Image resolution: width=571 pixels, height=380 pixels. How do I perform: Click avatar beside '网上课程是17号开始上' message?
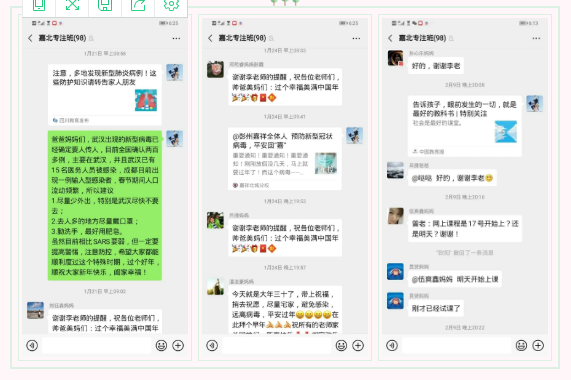pyautogui.click(x=395, y=216)
